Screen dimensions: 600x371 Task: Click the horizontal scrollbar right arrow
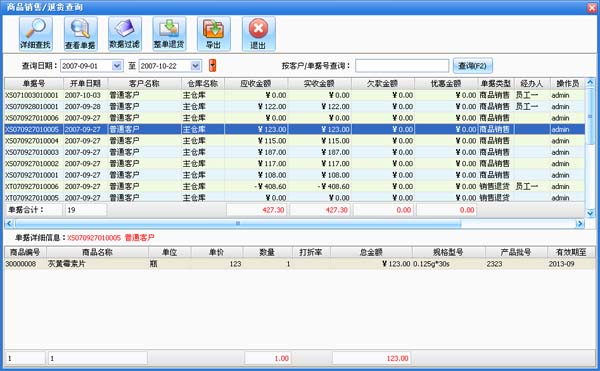coord(580,224)
